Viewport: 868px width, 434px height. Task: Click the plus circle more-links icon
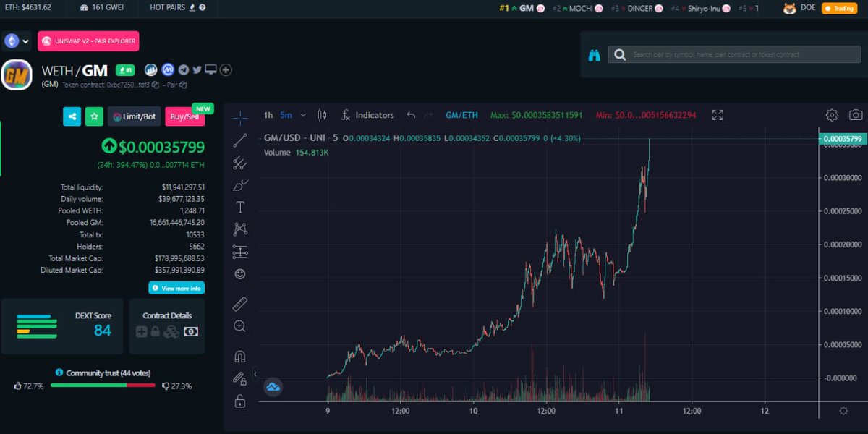[226, 70]
